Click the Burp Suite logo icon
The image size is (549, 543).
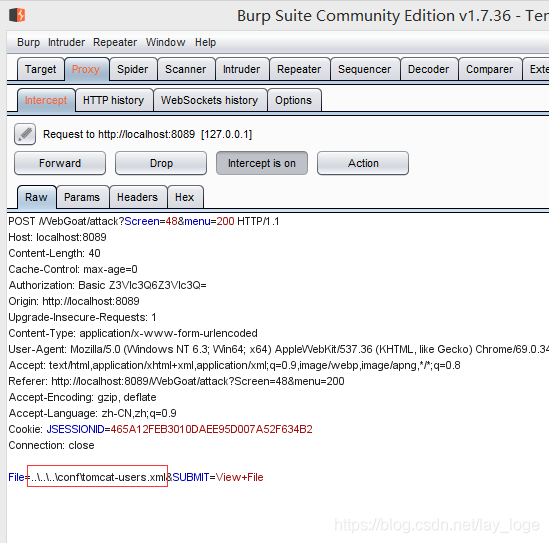17,15
